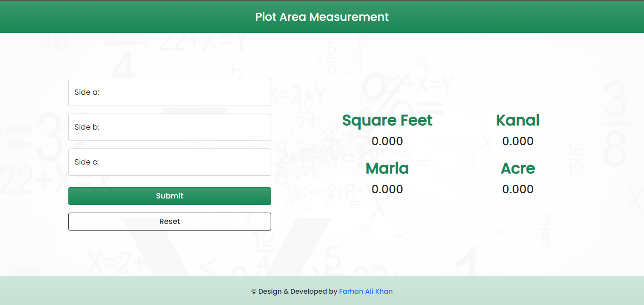
Task: Select the Kanal heading
Action: (518, 121)
